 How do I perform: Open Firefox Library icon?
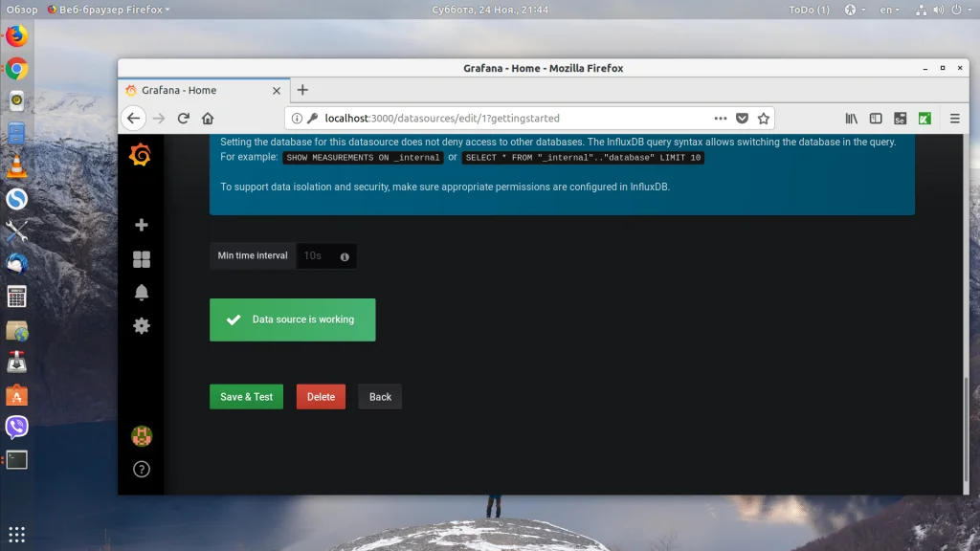click(x=851, y=118)
